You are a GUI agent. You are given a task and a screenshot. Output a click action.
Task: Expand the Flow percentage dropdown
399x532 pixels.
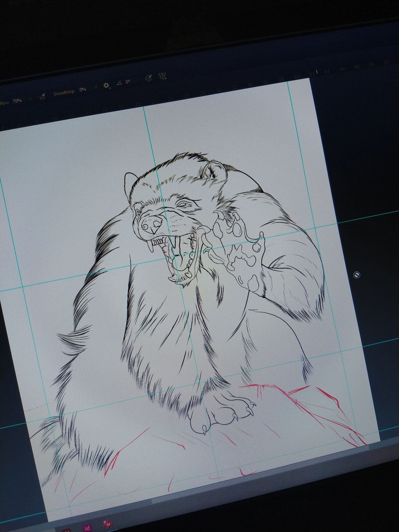click(30, 99)
